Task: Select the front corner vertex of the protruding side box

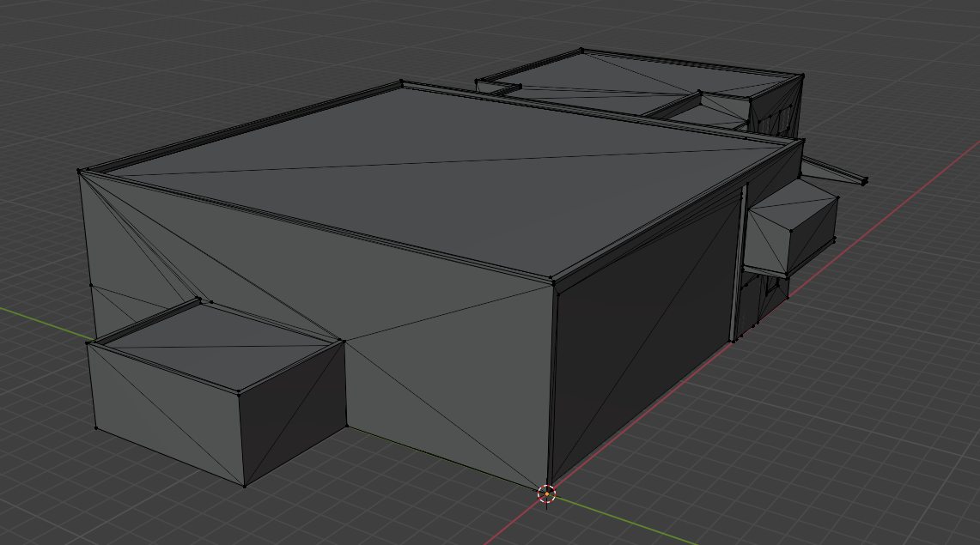Action: click(791, 231)
